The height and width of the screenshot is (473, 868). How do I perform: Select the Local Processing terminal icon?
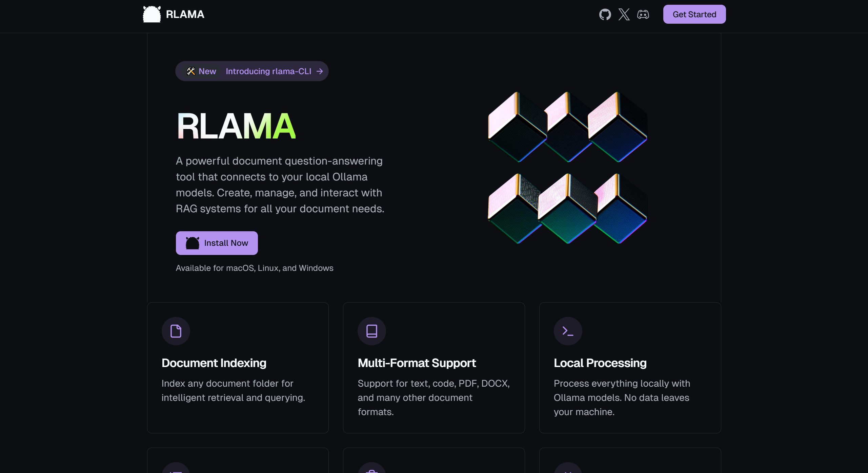coord(568,331)
